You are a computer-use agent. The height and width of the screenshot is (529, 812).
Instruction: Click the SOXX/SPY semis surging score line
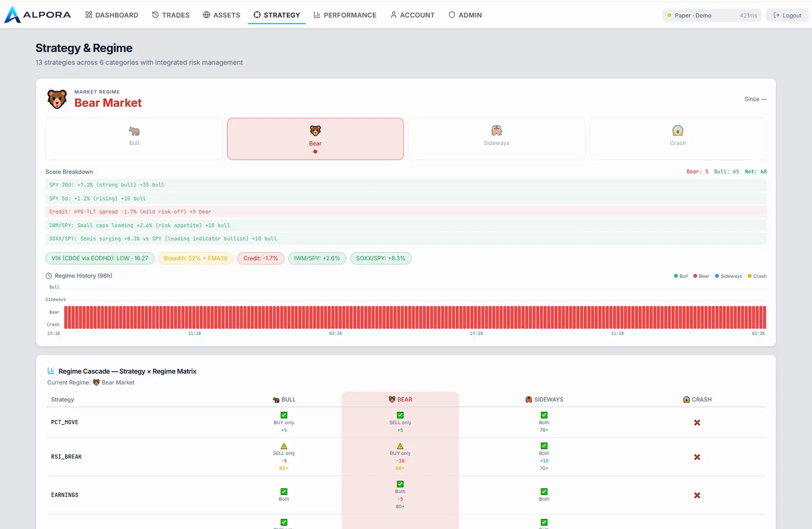click(x=406, y=239)
